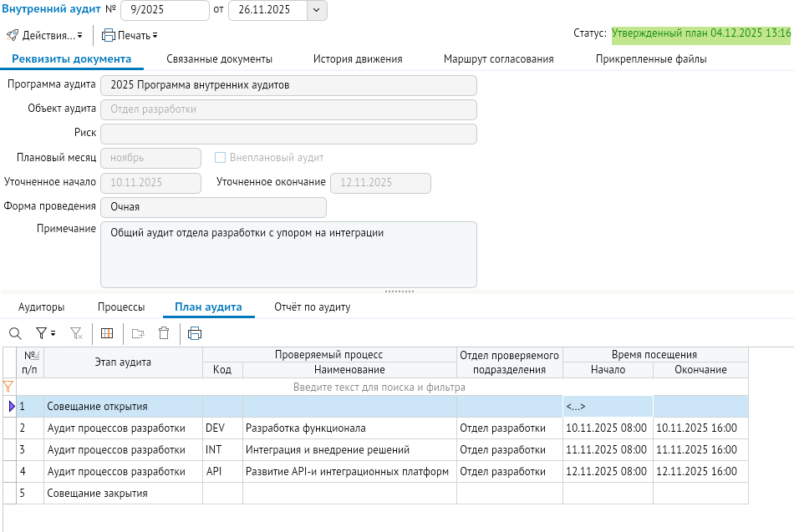Click start time 12.11.2025 08:00
Image resolution: width=794 pixels, height=532 pixels.
[607, 472]
